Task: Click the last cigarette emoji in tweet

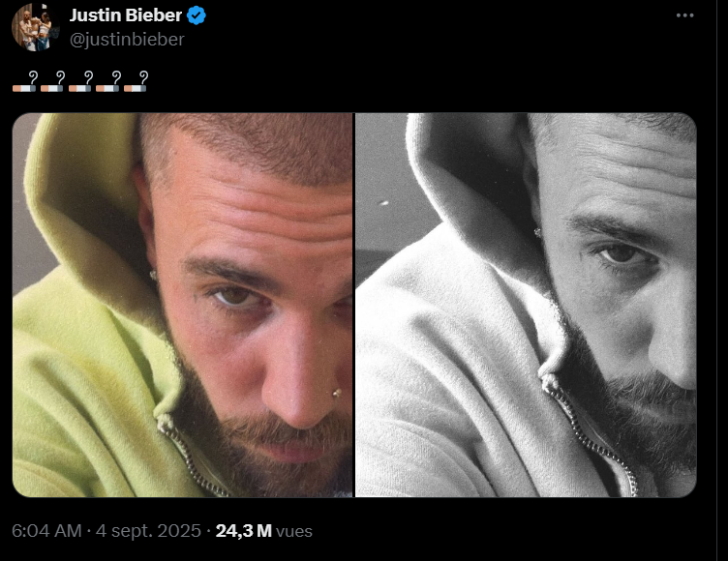Action: (x=136, y=80)
